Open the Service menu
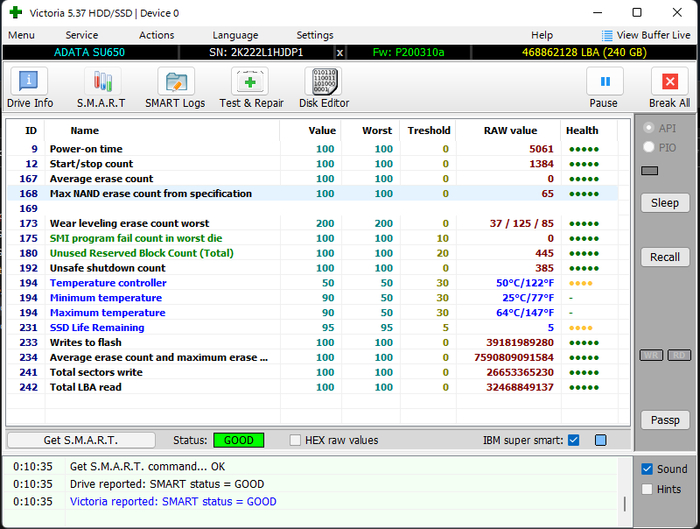Image resolution: width=700 pixels, height=529 pixels. click(x=82, y=35)
